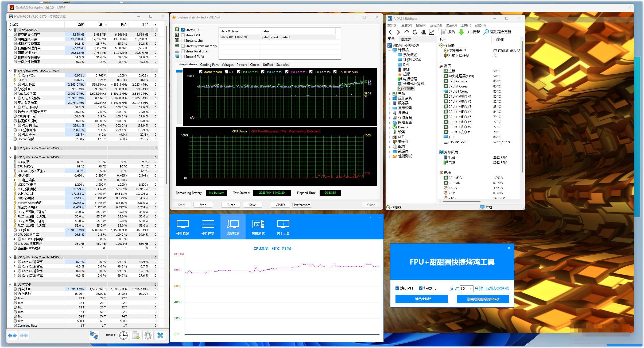
Task: Toggle Stress GPU(s) checkbox
Action: tap(183, 57)
